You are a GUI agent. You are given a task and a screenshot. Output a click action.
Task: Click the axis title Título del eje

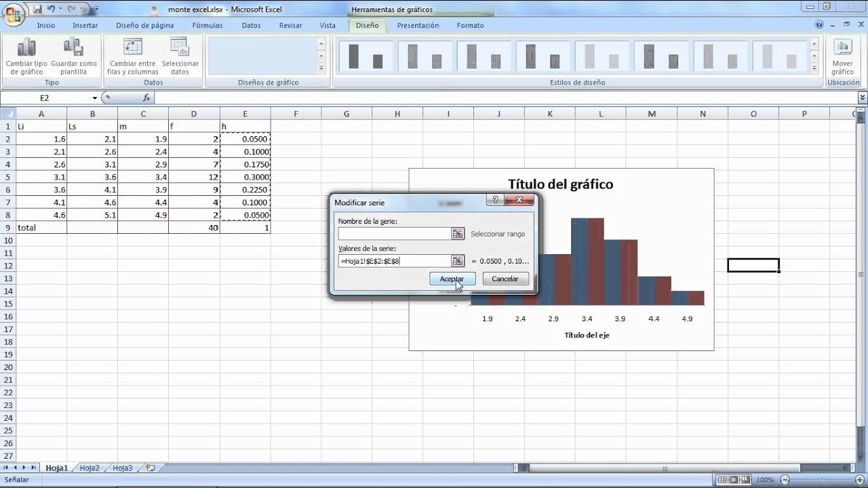[587, 335]
